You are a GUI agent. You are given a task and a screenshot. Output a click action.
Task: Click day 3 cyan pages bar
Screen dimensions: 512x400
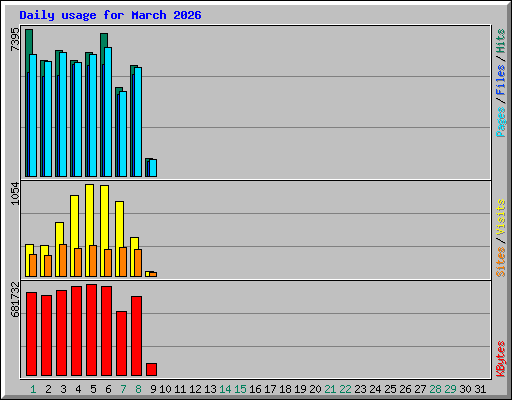[x=63, y=114]
